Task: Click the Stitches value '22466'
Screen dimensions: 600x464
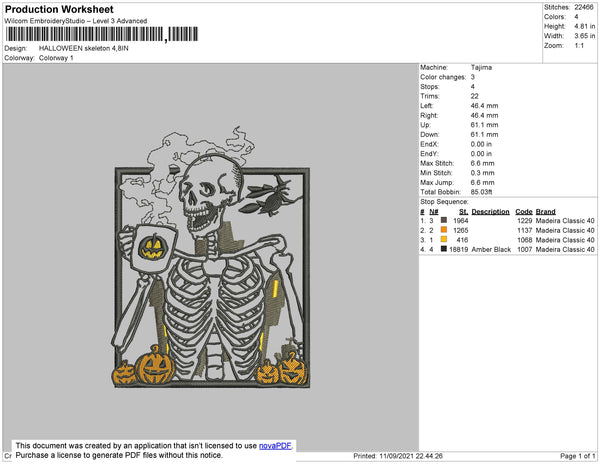Action: pyautogui.click(x=584, y=7)
